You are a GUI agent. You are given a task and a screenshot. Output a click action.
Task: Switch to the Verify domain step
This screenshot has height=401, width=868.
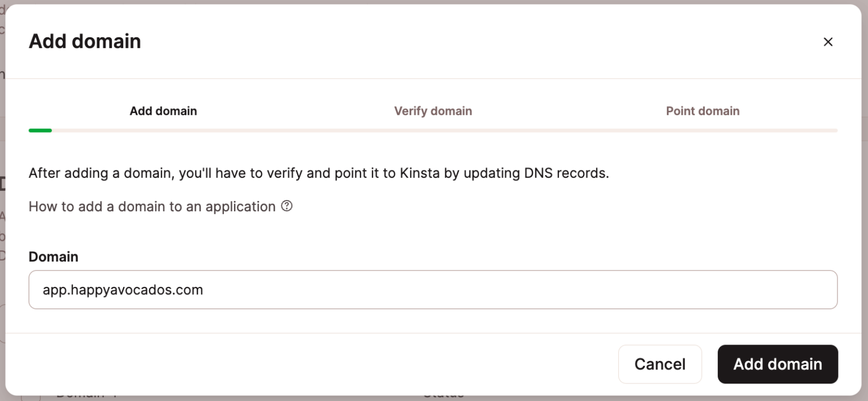(433, 111)
